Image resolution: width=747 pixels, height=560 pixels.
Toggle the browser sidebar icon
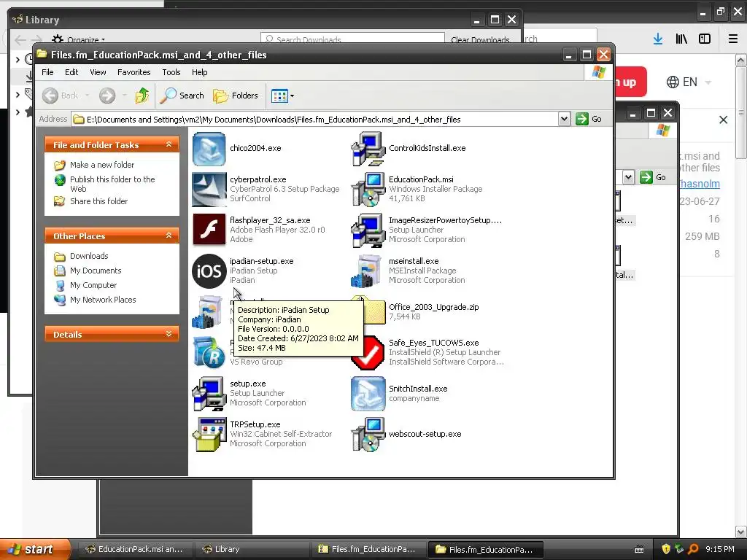(705, 39)
